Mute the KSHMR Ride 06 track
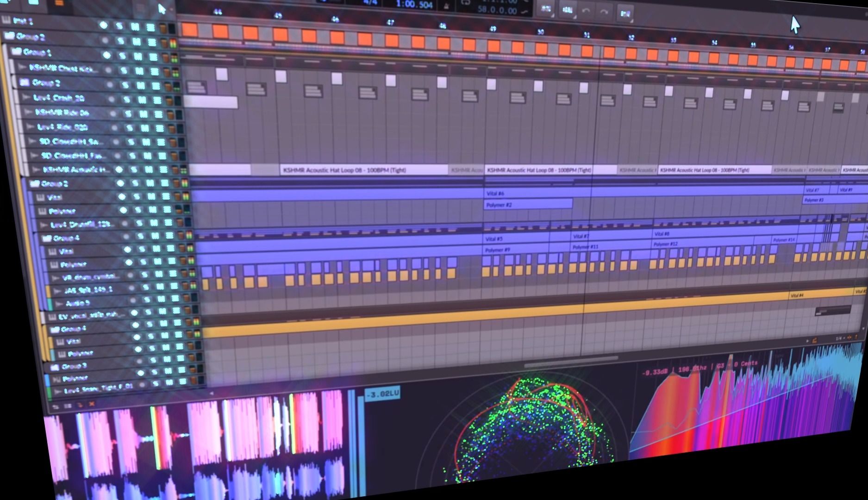 click(144, 113)
